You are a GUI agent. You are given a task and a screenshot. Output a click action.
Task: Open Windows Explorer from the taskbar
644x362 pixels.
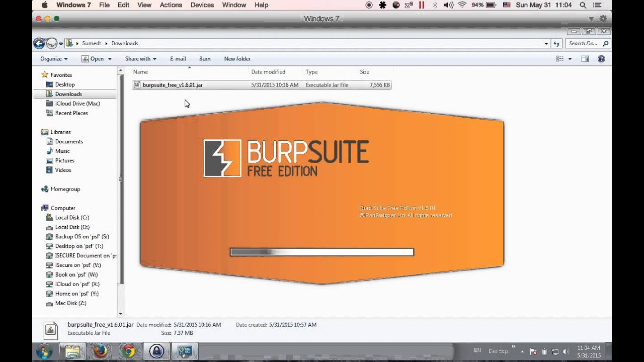(x=72, y=351)
